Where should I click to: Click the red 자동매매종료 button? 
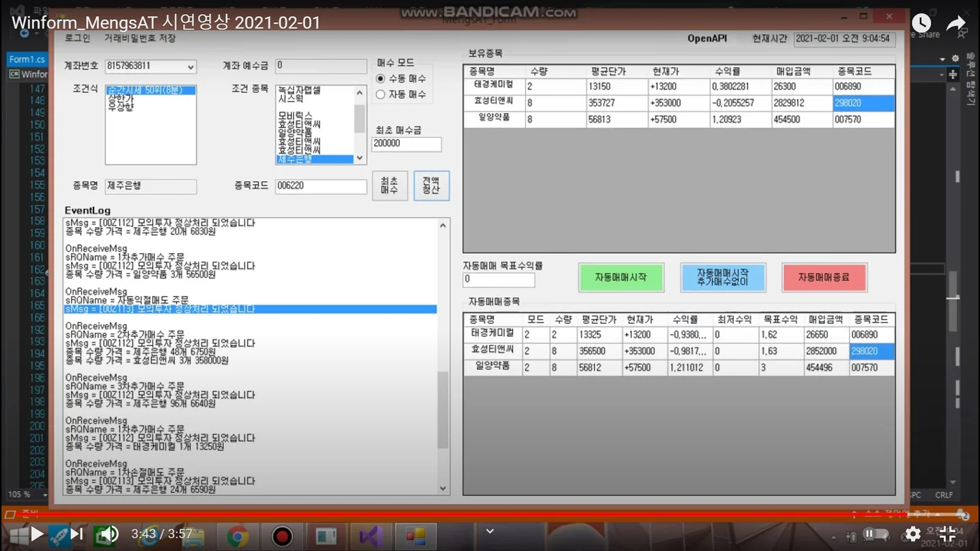(x=824, y=278)
